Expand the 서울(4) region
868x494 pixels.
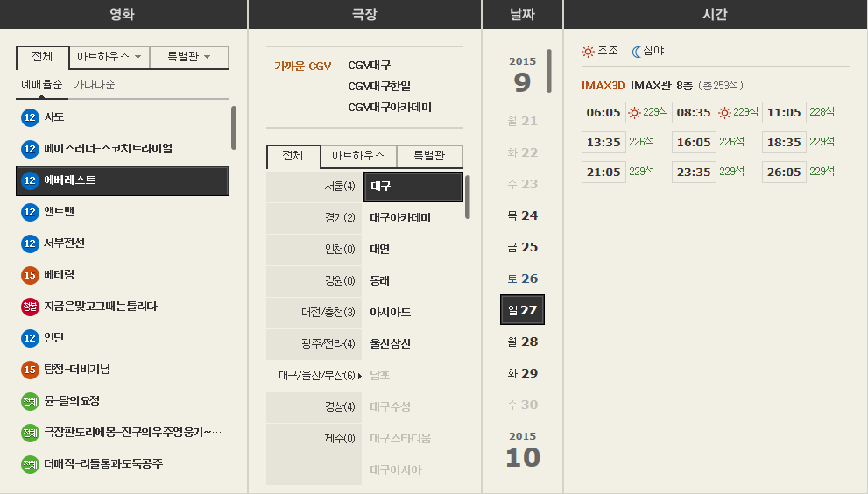tap(314, 187)
